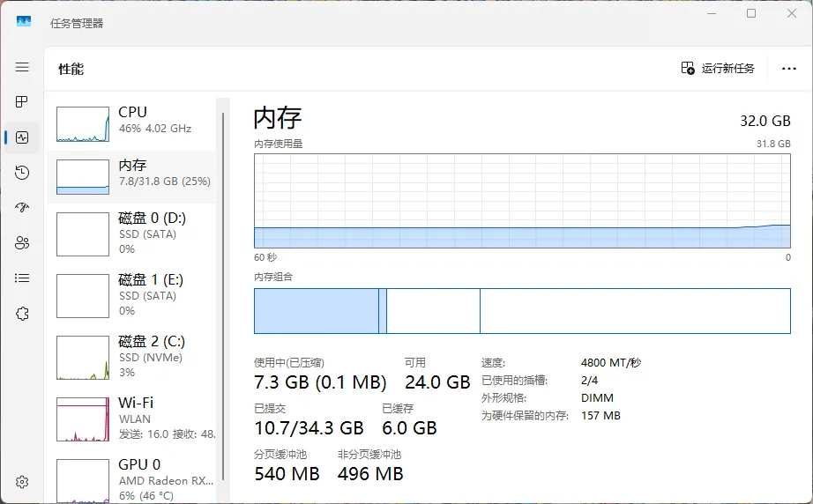Open Task Manager settings gear

pyautogui.click(x=22, y=482)
